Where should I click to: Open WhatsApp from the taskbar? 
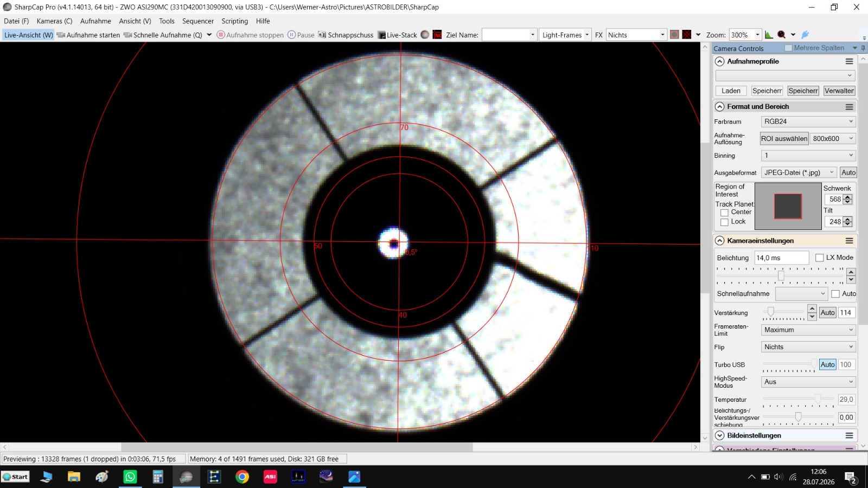(x=130, y=477)
